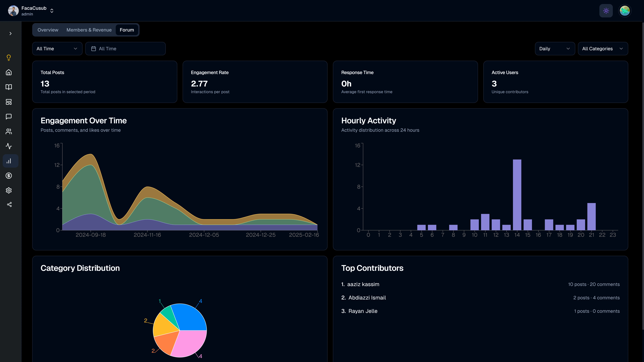
Task: Switch to the Members & Revenue tab
Action: point(89,30)
